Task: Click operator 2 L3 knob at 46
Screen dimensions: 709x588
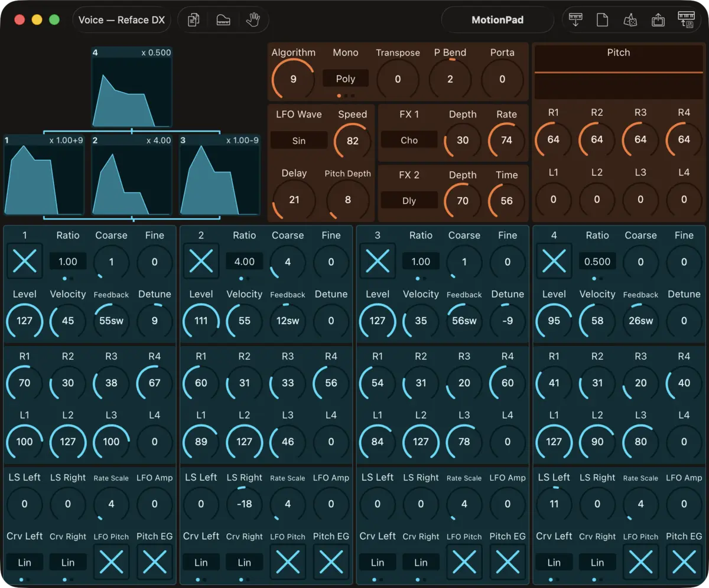Action: pyautogui.click(x=288, y=442)
